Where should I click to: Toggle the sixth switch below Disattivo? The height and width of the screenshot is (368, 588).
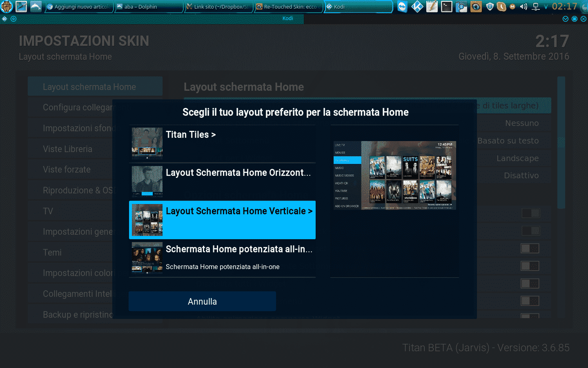click(x=530, y=301)
